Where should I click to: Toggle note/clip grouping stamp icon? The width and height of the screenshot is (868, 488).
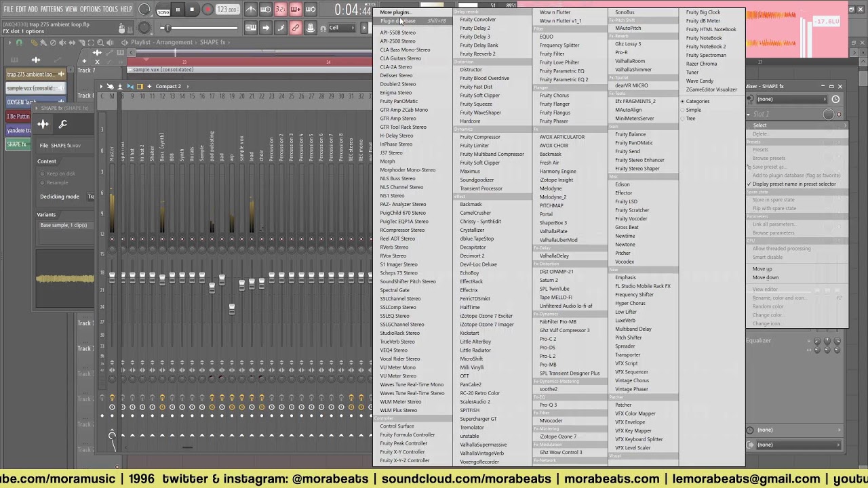[310, 28]
